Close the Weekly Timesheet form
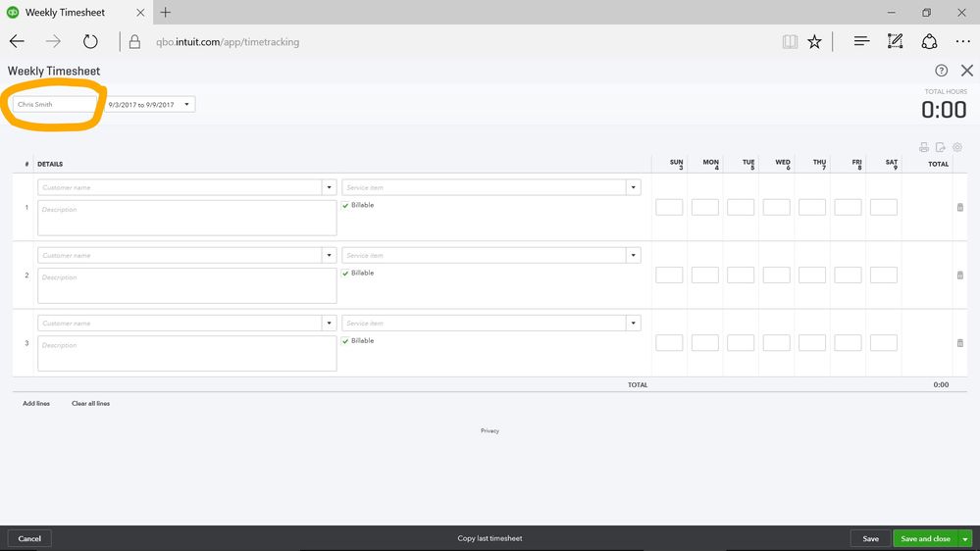Screen dimensions: 980x551 click(x=967, y=71)
